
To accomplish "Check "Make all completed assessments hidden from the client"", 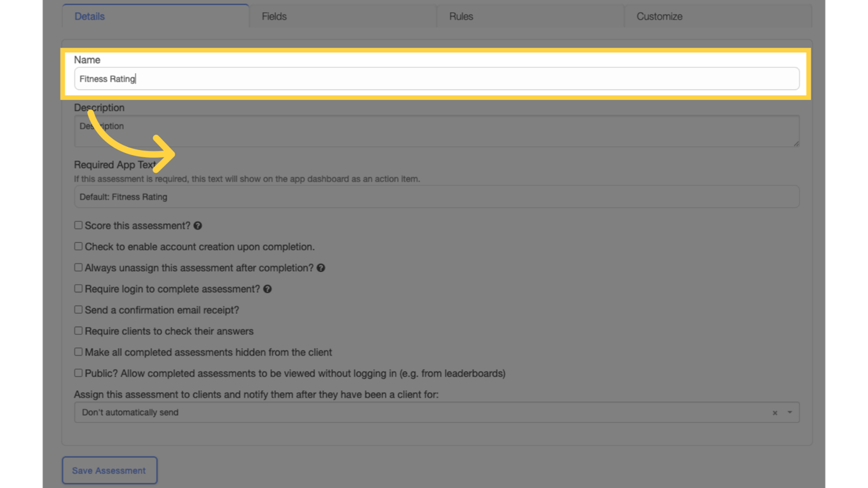I will 78,351.
